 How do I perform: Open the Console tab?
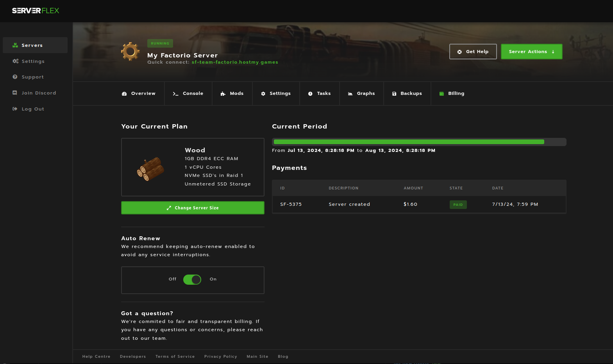pyautogui.click(x=188, y=94)
